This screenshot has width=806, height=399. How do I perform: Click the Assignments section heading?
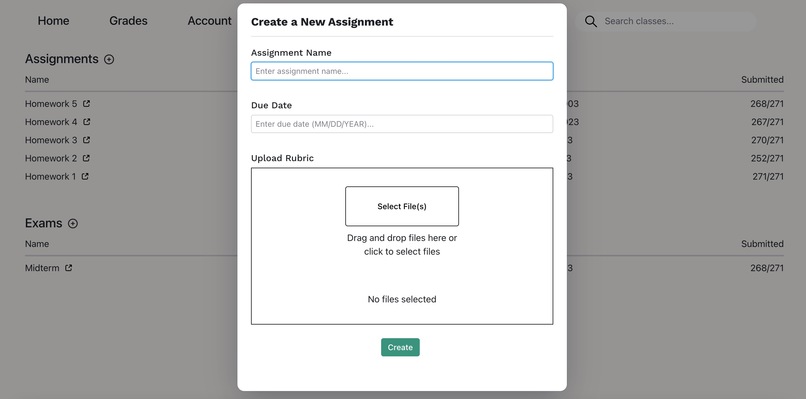(62, 59)
